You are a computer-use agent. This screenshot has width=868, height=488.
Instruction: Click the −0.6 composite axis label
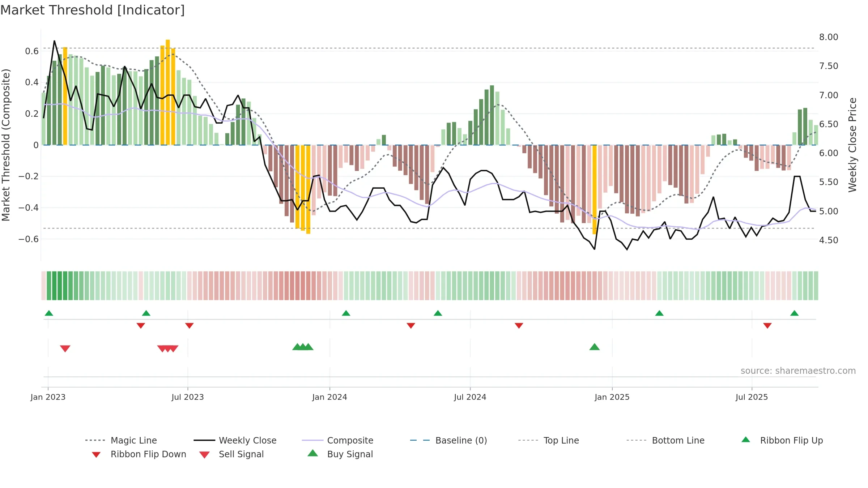coord(29,239)
